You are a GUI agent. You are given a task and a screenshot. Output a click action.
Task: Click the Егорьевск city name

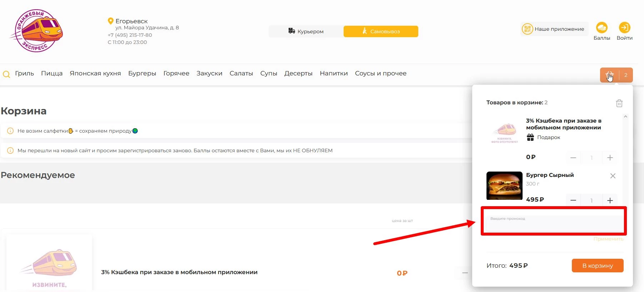131,21
